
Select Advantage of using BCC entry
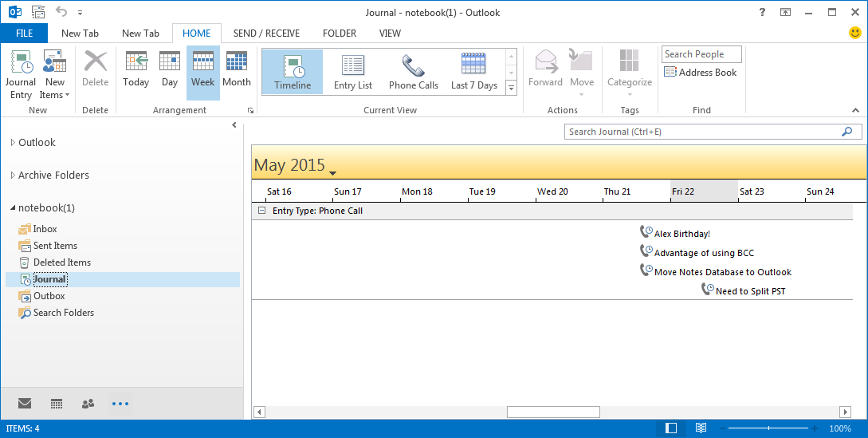click(x=697, y=252)
